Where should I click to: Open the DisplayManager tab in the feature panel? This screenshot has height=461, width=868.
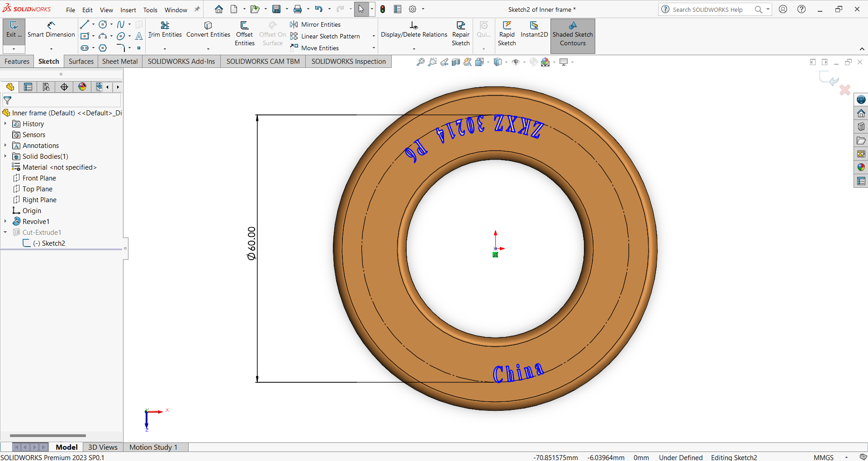pyautogui.click(x=82, y=87)
